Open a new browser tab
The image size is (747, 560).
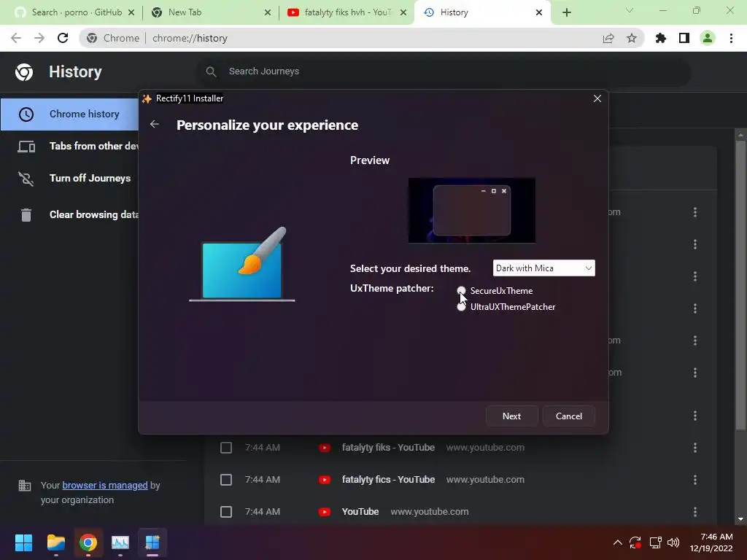[x=566, y=12]
